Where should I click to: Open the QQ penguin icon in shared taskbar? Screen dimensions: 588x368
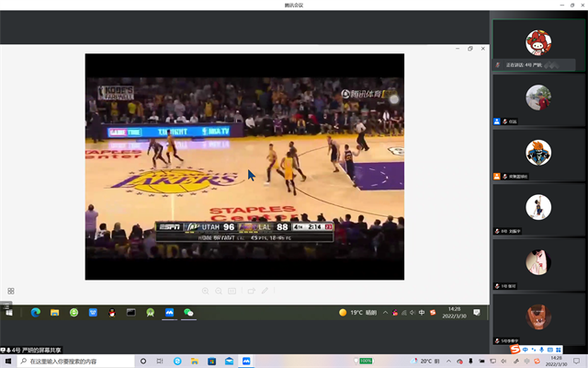112,313
